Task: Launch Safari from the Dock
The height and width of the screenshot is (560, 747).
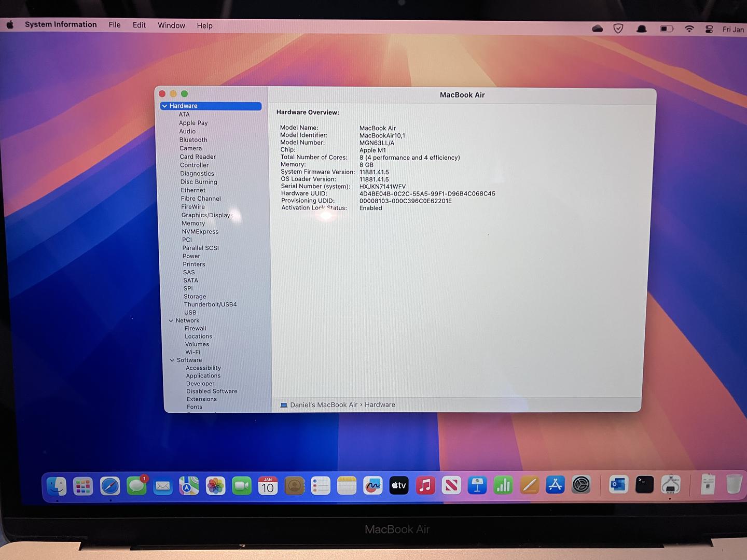Action: click(109, 486)
